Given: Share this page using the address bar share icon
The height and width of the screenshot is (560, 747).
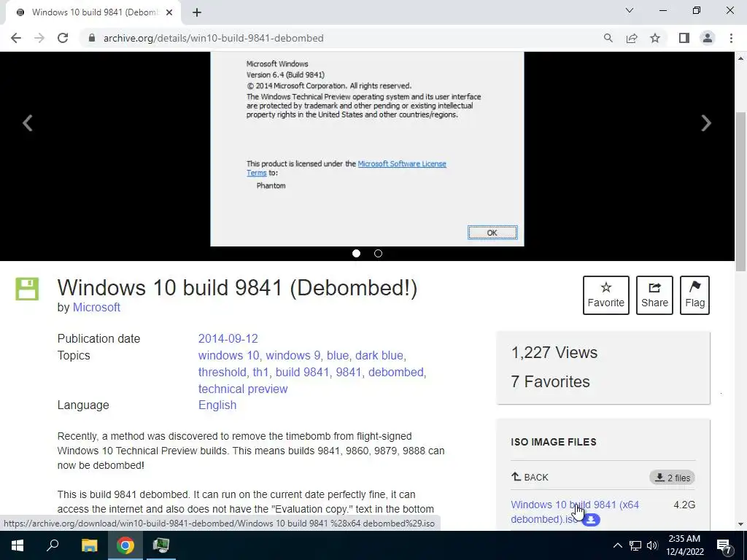Looking at the screenshot, I should 632,38.
